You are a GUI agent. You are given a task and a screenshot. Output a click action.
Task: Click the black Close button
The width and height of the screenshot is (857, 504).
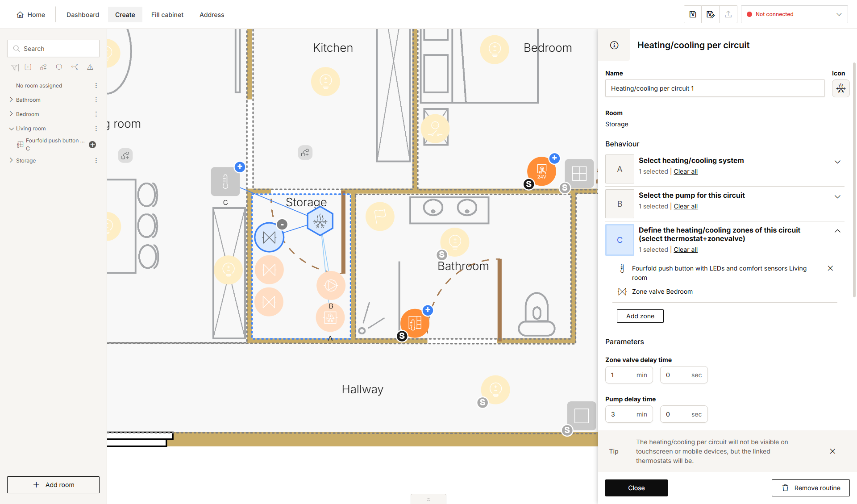pyautogui.click(x=636, y=488)
